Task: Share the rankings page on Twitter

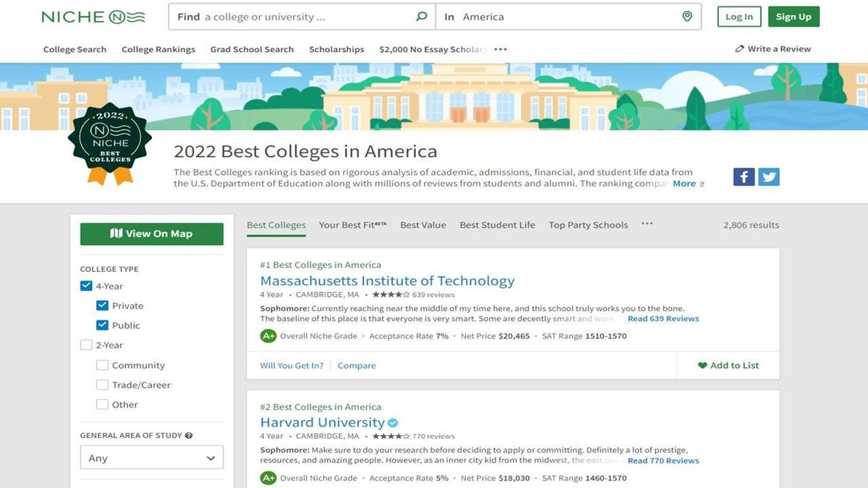Action: pos(769,176)
